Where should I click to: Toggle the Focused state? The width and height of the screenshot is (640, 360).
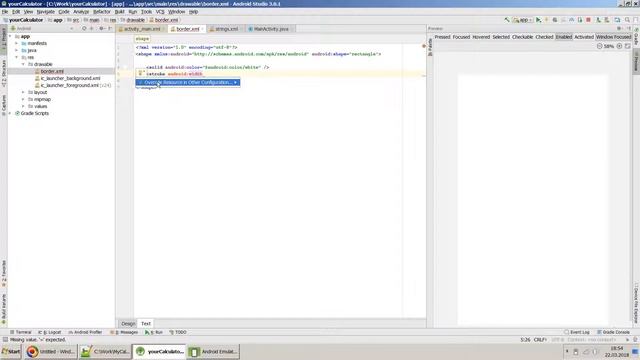tap(461, 37)
